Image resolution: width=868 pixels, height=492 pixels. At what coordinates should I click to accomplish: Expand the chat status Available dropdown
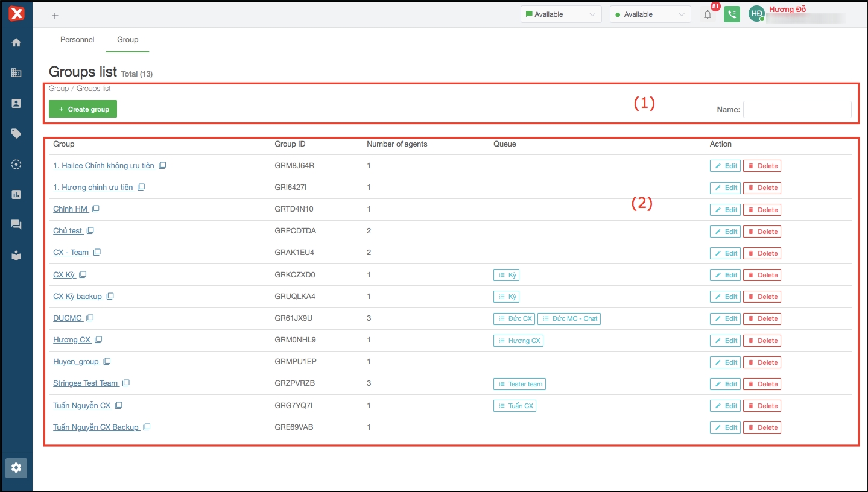click(561, 14)
